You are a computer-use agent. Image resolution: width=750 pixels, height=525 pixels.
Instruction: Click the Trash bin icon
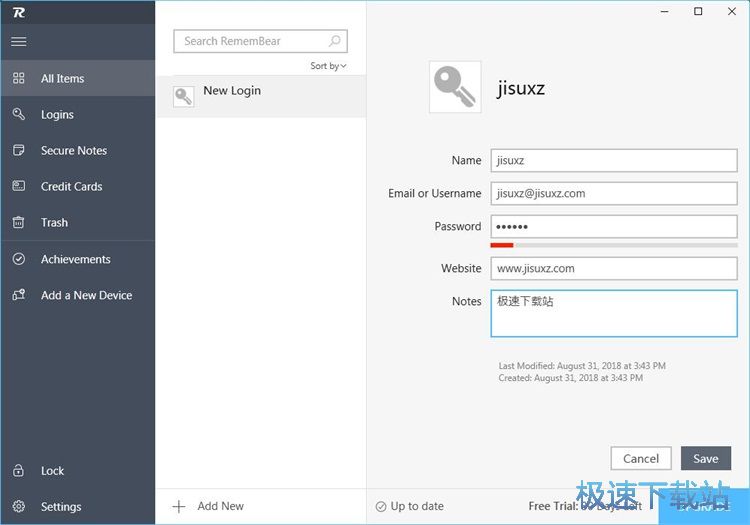coord(19,222)
